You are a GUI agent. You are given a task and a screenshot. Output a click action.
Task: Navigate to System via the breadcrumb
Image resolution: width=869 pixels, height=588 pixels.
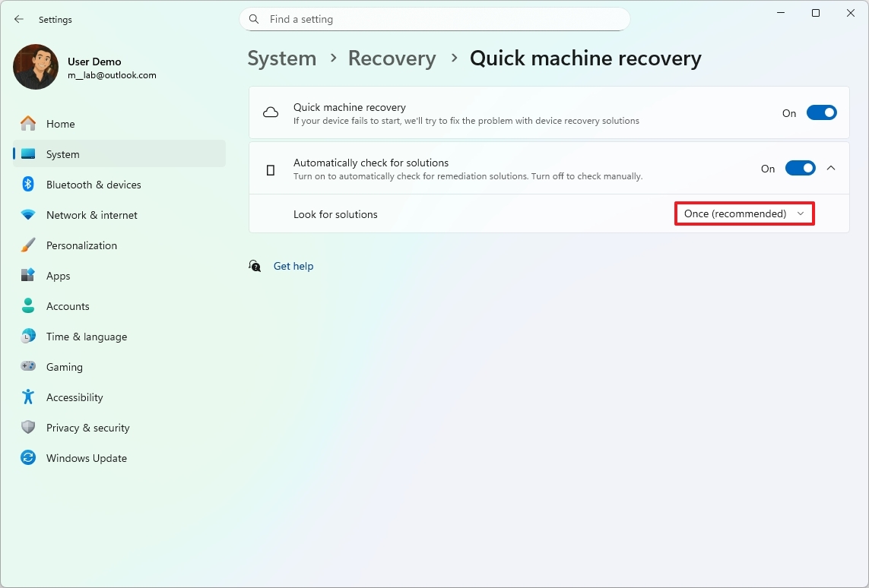281,58
